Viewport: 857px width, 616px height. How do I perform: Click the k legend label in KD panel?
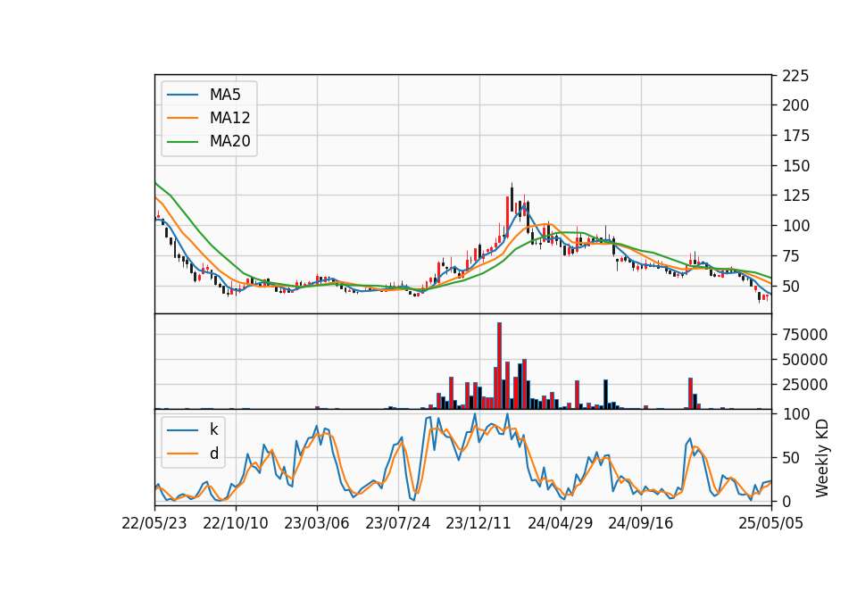click(213, 429)
